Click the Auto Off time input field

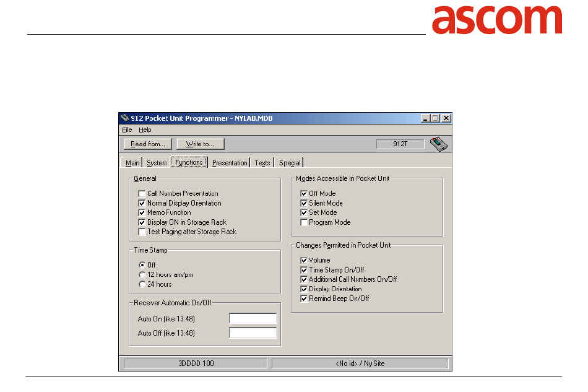click(253, 333)
